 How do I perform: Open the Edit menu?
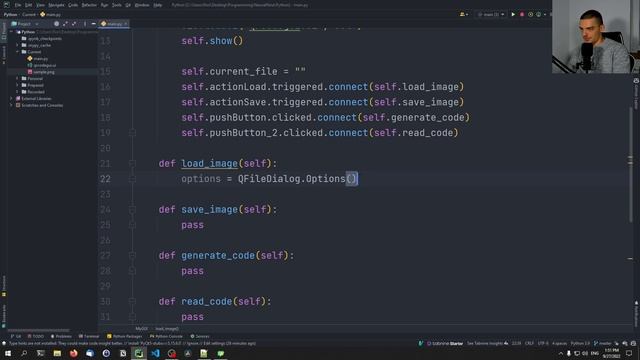point(28,5)
